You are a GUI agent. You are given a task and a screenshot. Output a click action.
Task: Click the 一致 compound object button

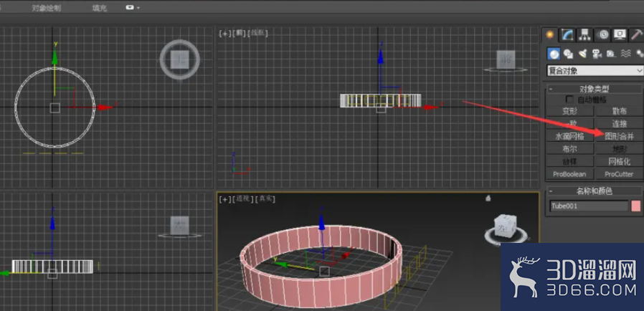[569, 123]
